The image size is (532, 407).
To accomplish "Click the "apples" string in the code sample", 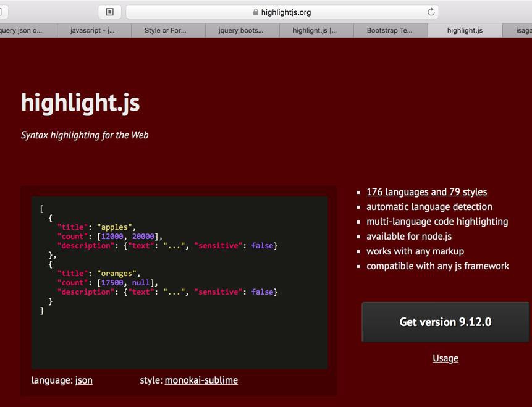I will [x=114, y=227].
